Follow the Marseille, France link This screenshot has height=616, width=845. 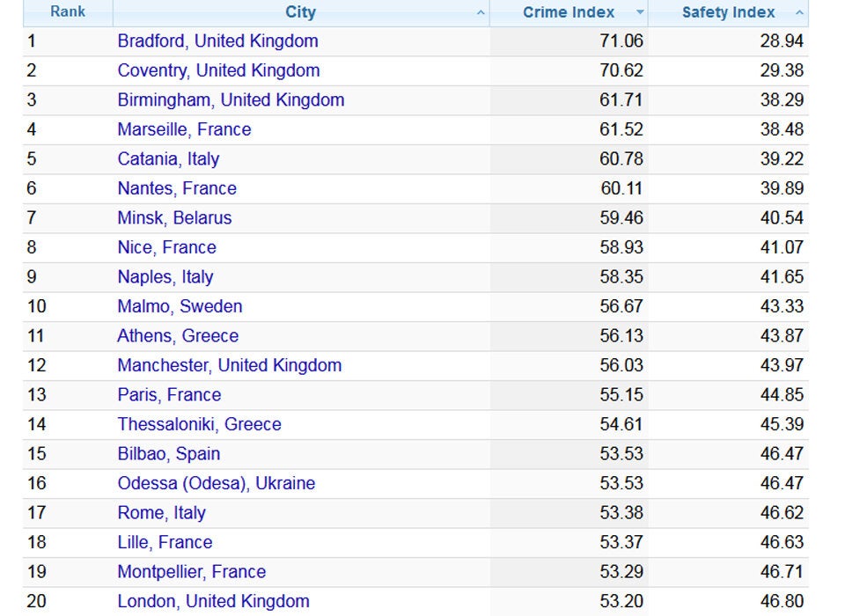(x=184, y=129)
